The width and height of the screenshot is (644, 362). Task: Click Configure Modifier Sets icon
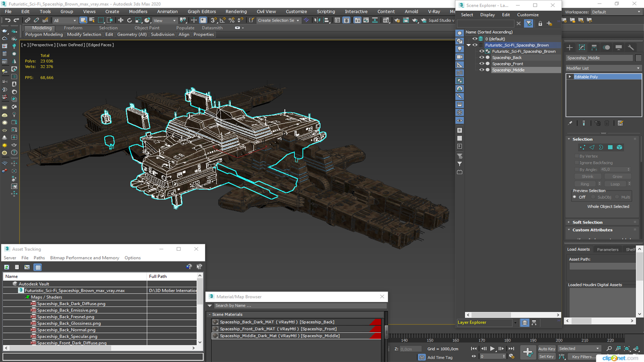(620, 123)
